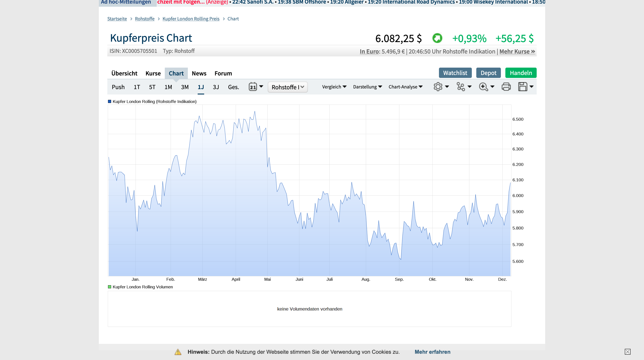This screenshot has height=360, width=644.
Task: Open the calendar date range icon
Action: coord(253,87)
